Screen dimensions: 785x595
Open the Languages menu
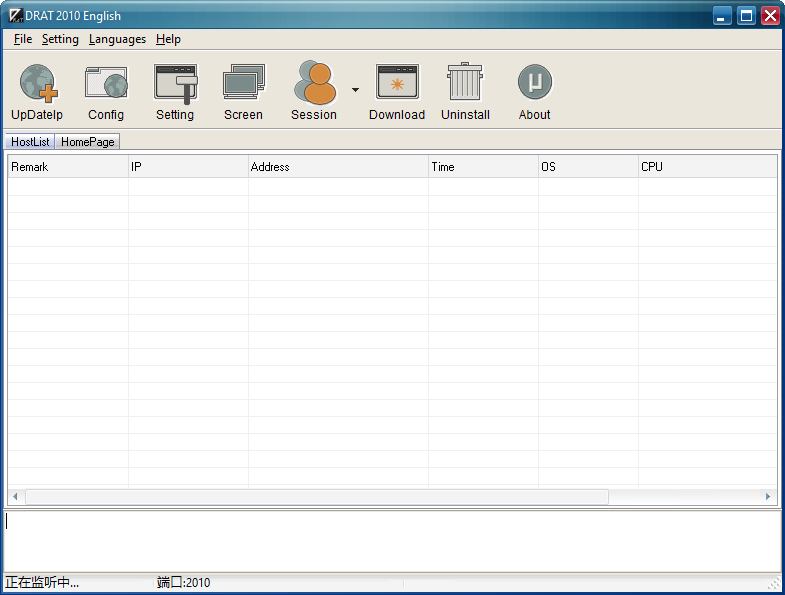117,39
